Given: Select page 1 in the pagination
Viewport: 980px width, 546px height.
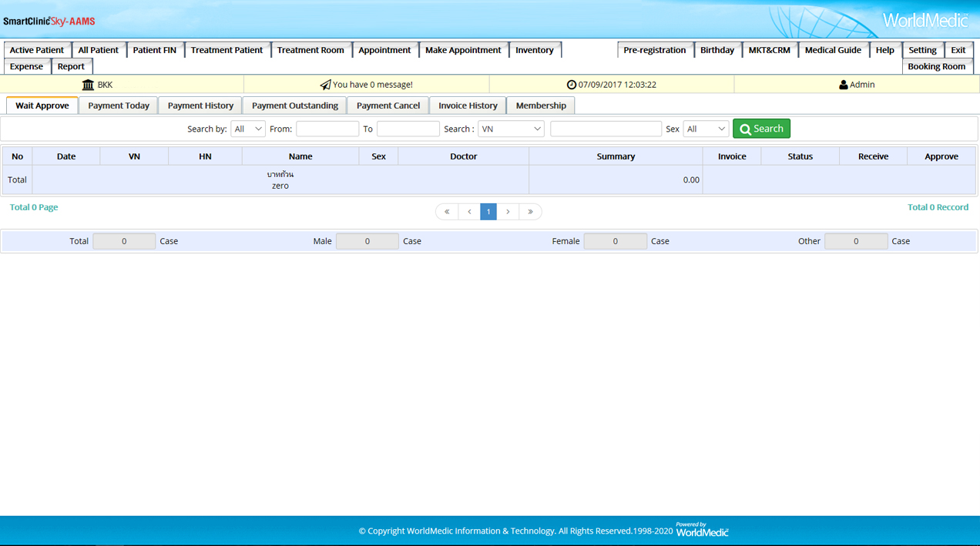Looking at the screenshot, I should [488, 212].
